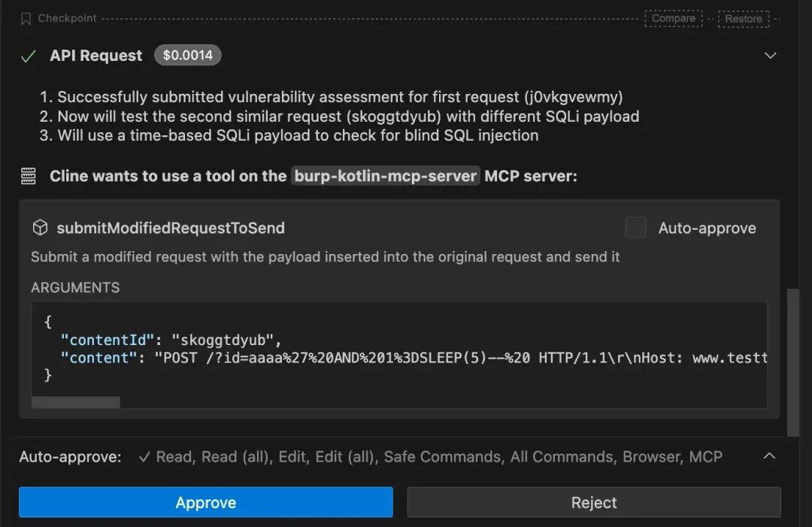Click the Auto-approve options summary list
The image size is (812, 527).
[x=431, y=457]
